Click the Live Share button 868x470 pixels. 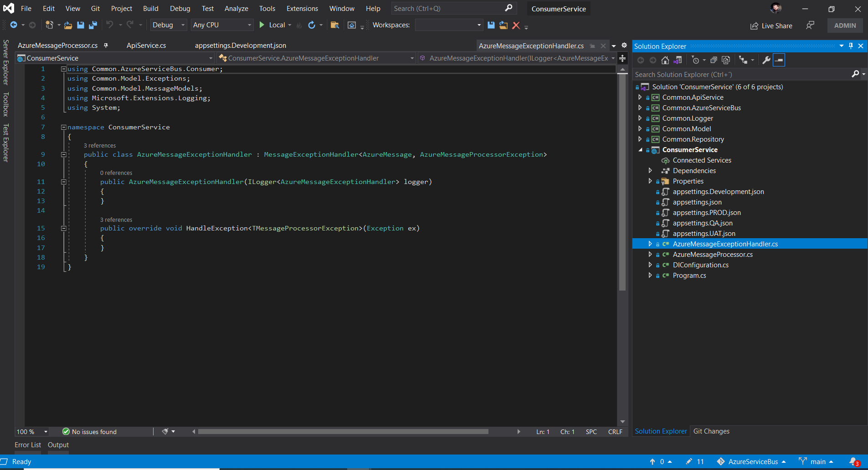[x=771, y=26]
